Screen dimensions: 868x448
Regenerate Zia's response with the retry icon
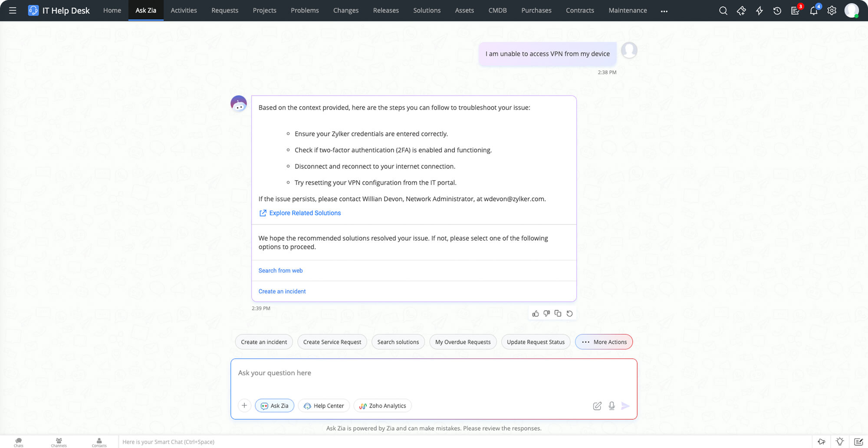569,313
